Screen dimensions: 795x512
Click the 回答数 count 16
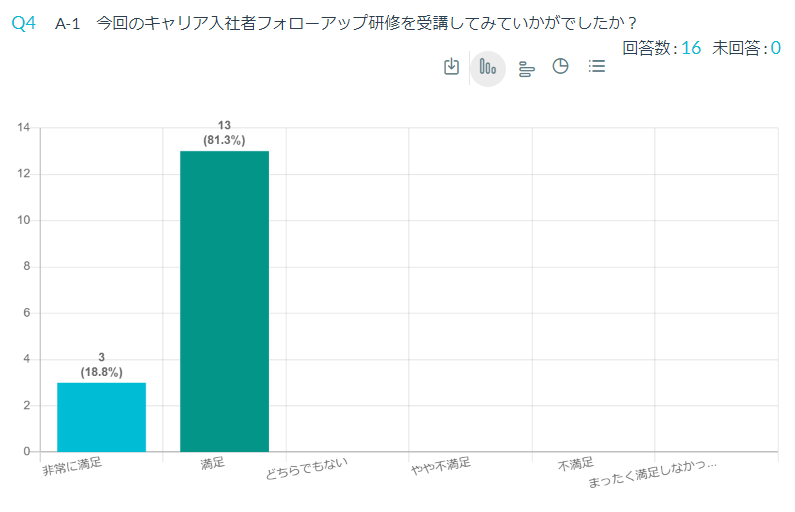691,48
